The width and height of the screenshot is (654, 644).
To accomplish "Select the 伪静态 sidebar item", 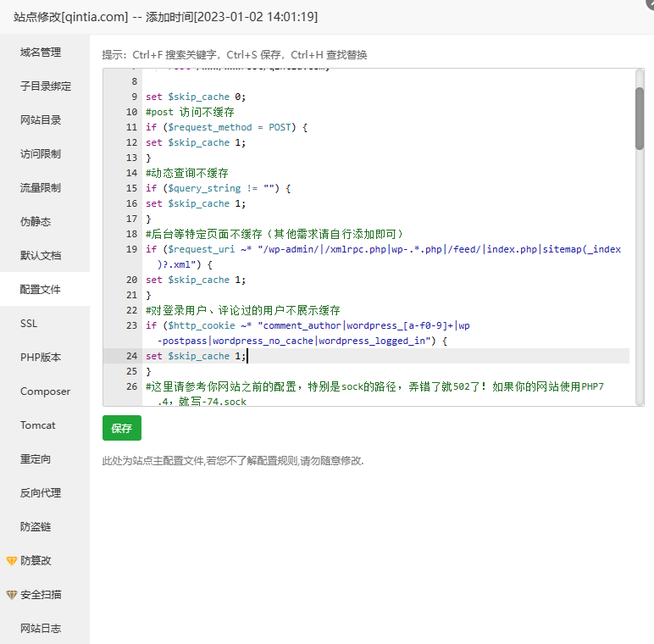I will tap(36, 221).
